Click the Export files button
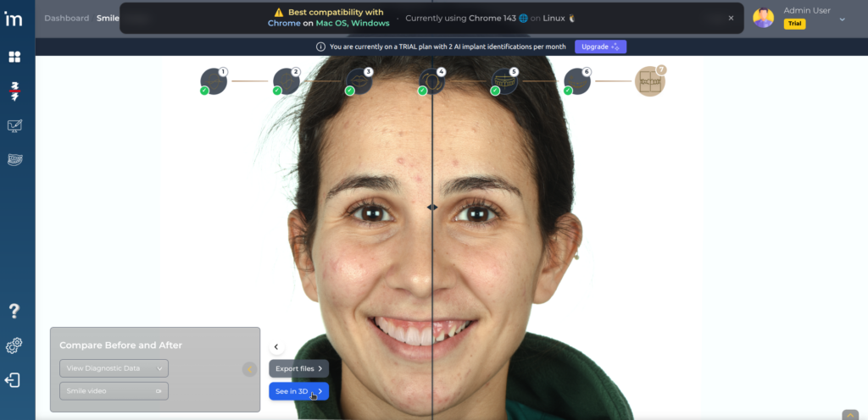This screenshot has width=868, height=420. point(298,369)
